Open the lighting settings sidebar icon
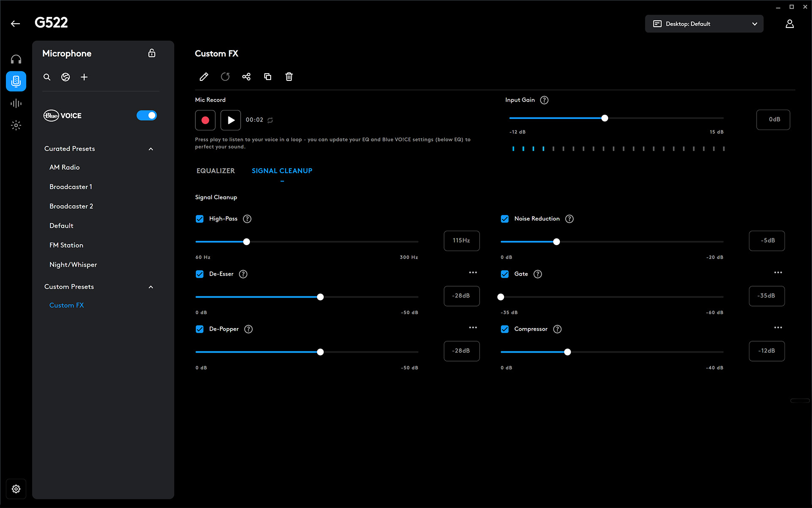The width and height of the screenshot is (812, 508). [x=16, y=125]
